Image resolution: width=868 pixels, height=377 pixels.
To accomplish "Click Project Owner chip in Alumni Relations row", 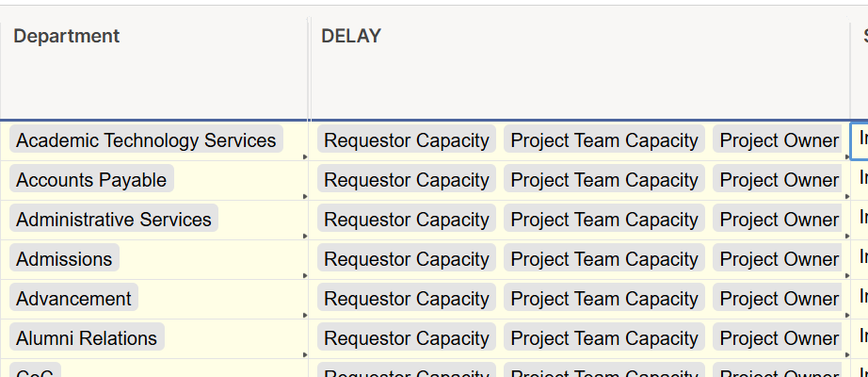I will pos(779,338).
